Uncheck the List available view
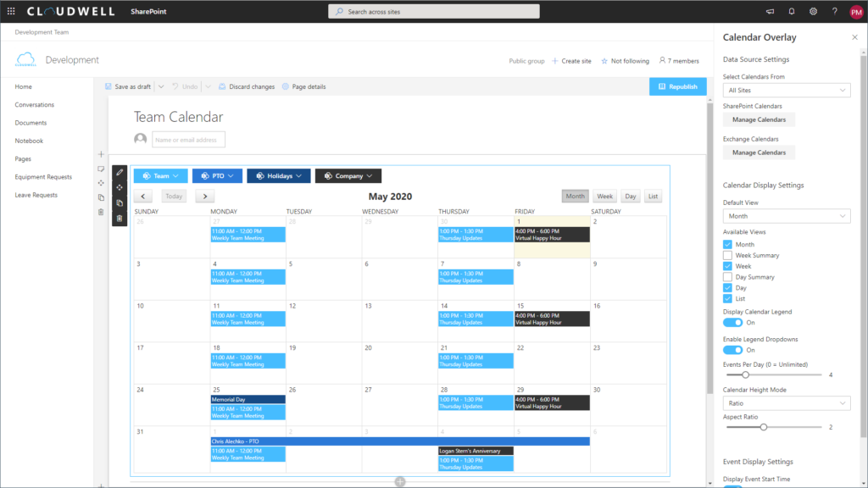The width and height of the screenshot is (868, 488). [727, 299]
